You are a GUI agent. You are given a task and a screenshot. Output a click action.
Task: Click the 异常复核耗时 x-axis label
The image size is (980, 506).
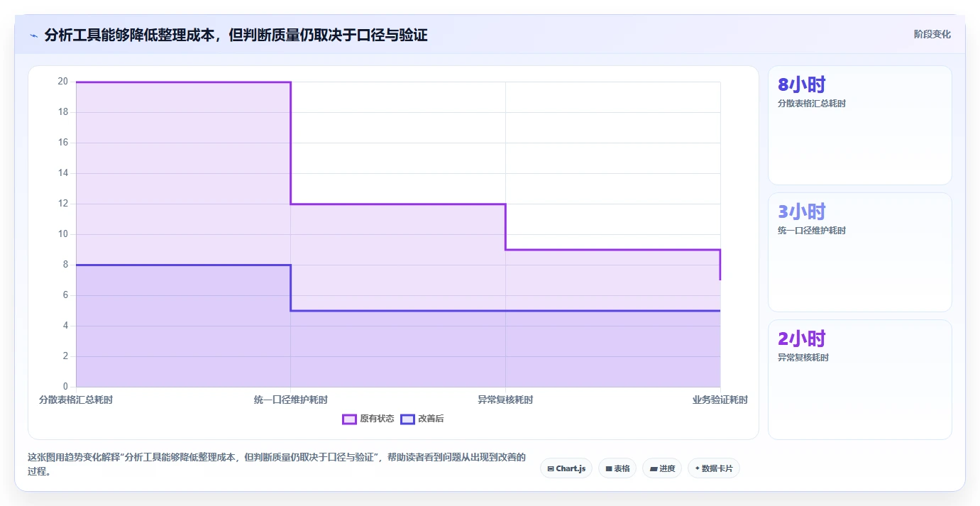[505, 400]
